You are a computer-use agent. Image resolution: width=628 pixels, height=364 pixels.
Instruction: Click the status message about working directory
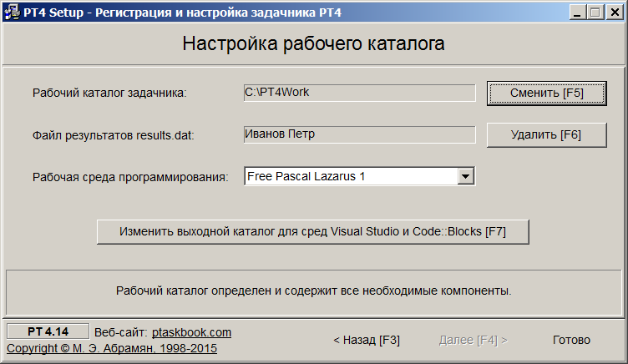[314, 291]
